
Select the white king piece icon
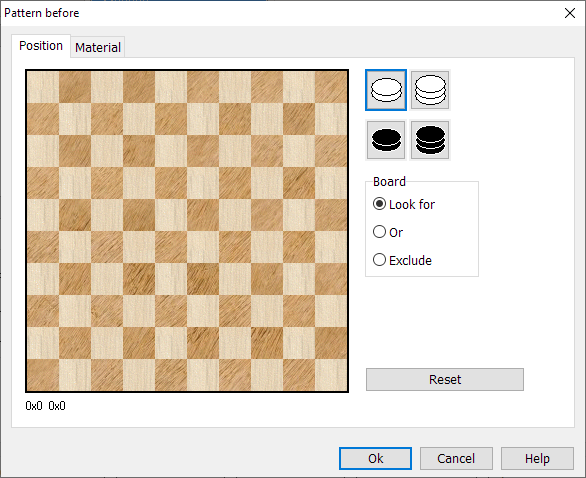(x=430, y=90)
